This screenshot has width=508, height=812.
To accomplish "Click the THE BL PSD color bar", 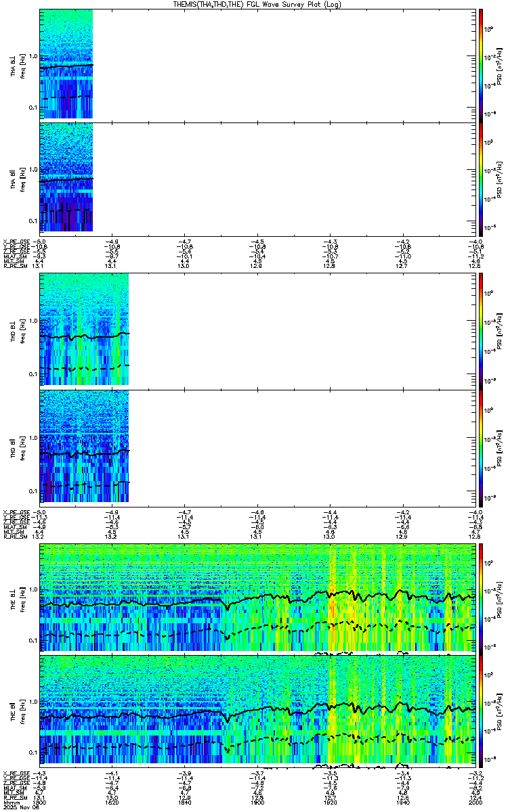I will (x=481, y=598).
